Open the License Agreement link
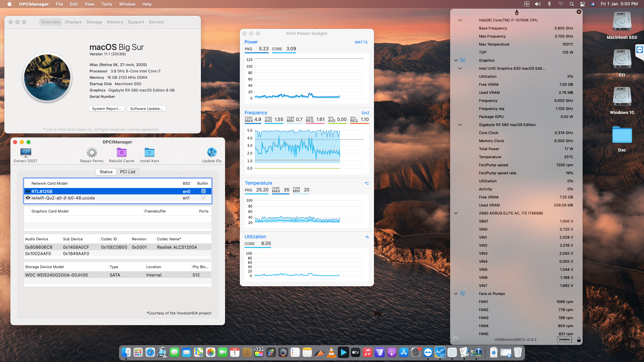 pyautogui.click(x=143, y=129)
